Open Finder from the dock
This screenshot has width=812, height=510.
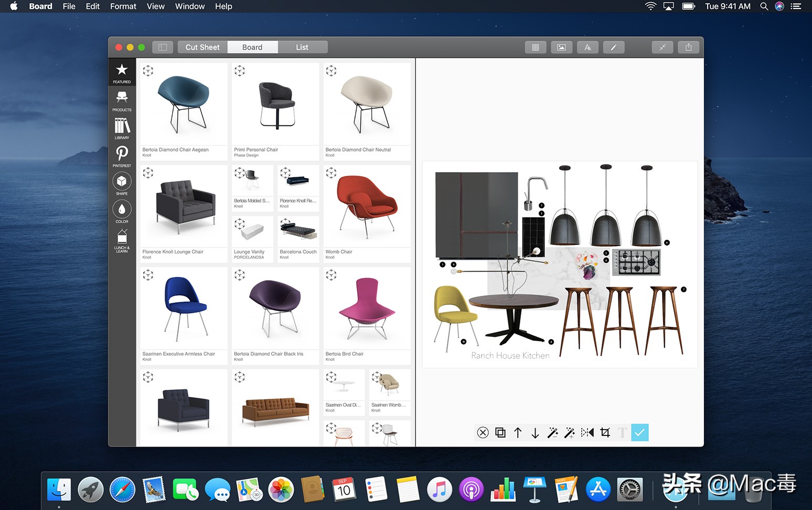[x=59, y=490]
